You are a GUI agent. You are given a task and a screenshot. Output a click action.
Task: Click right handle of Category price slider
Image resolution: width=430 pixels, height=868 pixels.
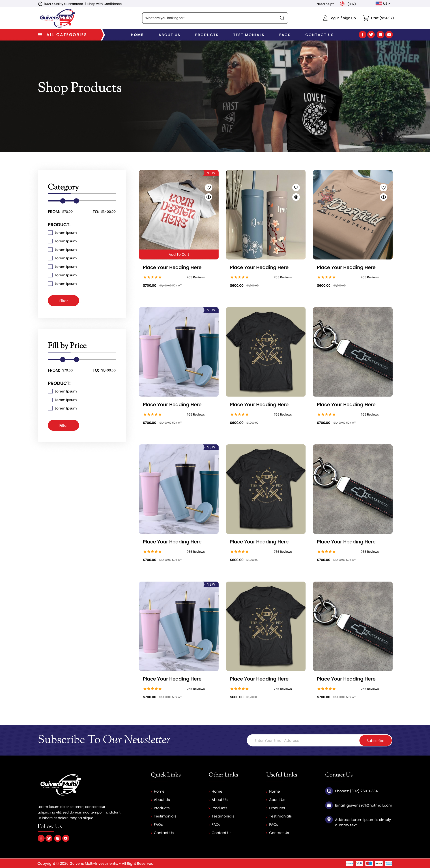pos(77,201)
